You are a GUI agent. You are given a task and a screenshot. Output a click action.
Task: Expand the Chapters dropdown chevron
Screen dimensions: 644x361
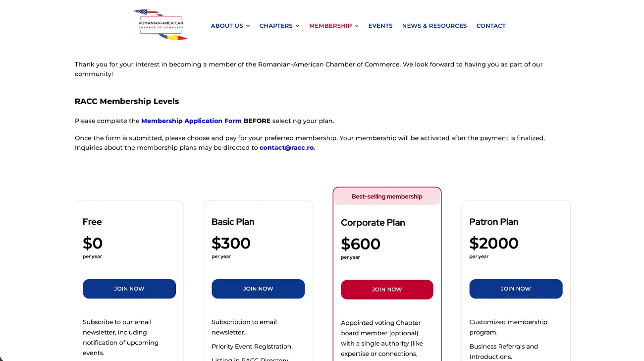point(298,26)
